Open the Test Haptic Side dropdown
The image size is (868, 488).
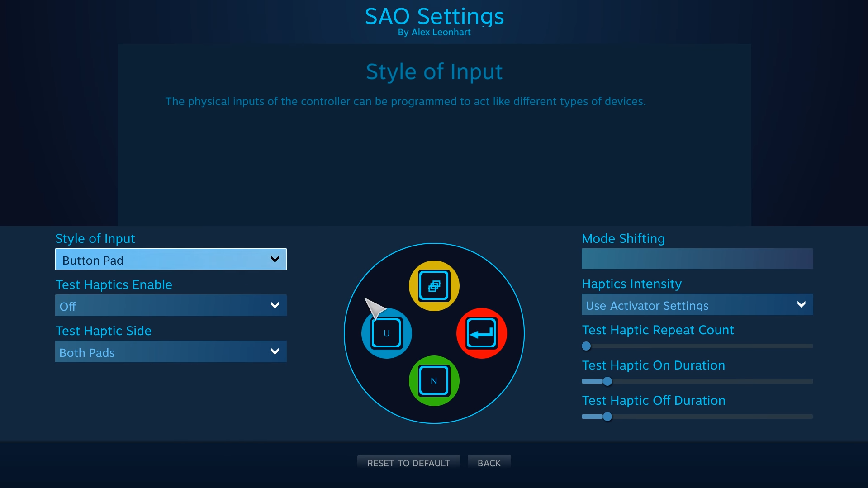pyautogui.click(x=171, y=352)
